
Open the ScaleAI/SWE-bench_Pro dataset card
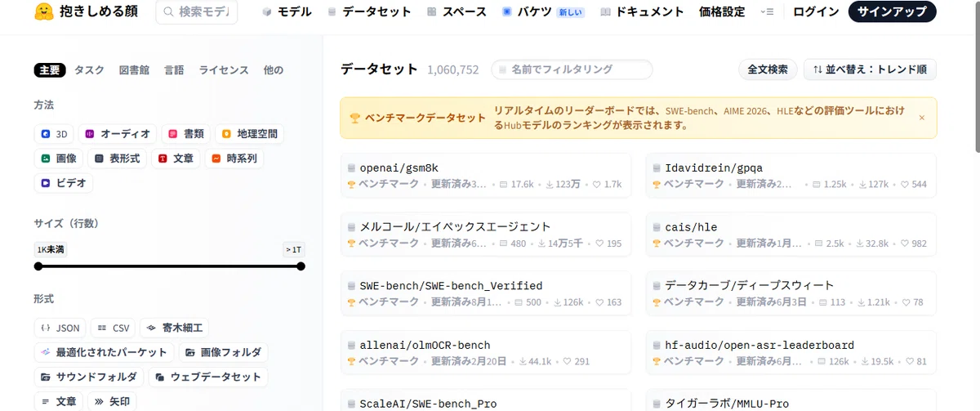coord(486,400)
